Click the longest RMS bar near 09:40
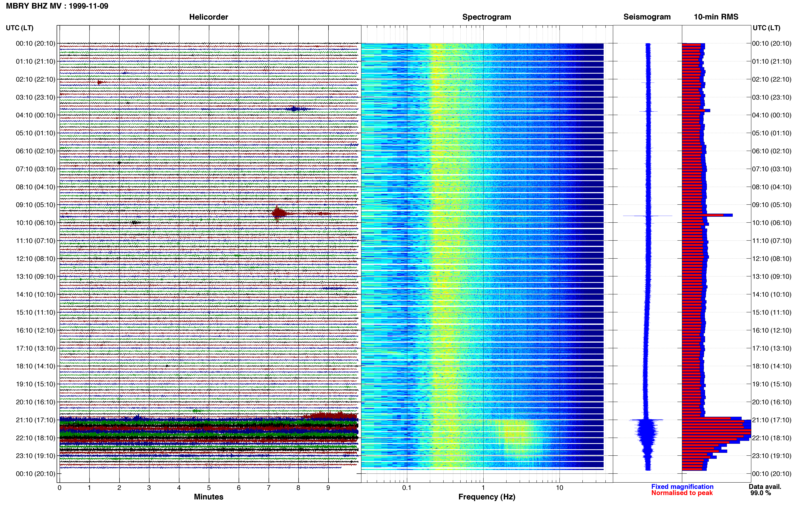 pos(707,215)
